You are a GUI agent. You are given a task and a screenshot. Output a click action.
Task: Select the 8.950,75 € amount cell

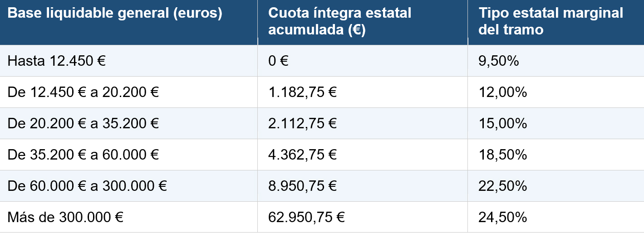click(302, 186)
